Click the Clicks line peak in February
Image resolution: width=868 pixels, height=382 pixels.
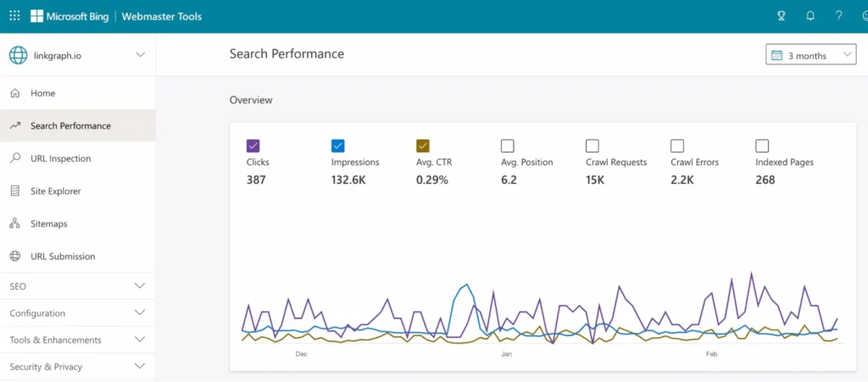751,274
